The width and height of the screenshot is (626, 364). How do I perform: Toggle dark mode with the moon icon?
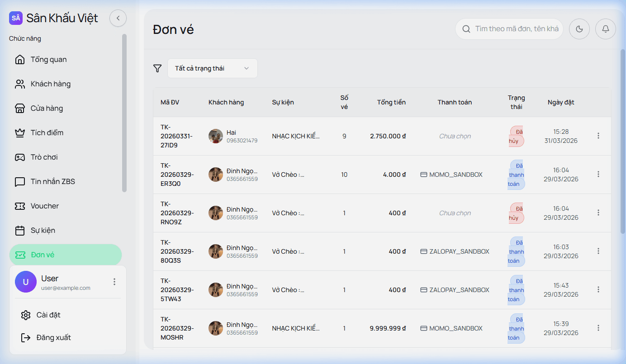coord(579,29)
